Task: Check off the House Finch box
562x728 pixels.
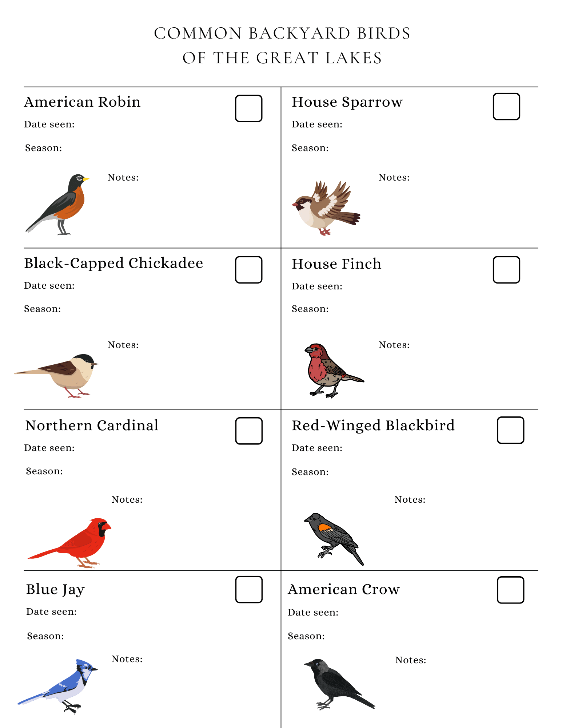Action: (506, 270)
